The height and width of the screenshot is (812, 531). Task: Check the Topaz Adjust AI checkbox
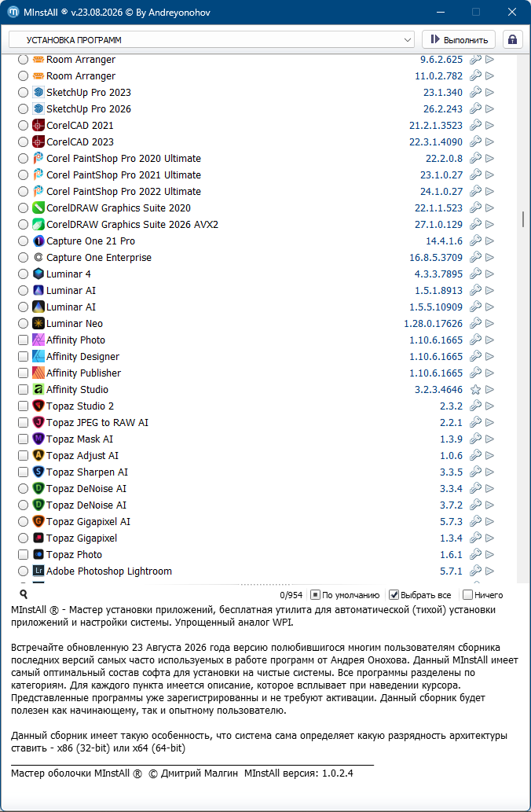pos(23,456)
